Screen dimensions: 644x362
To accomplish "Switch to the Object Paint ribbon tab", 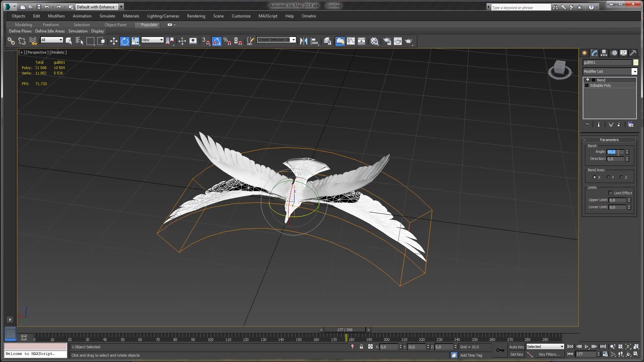I will point(115,25).
